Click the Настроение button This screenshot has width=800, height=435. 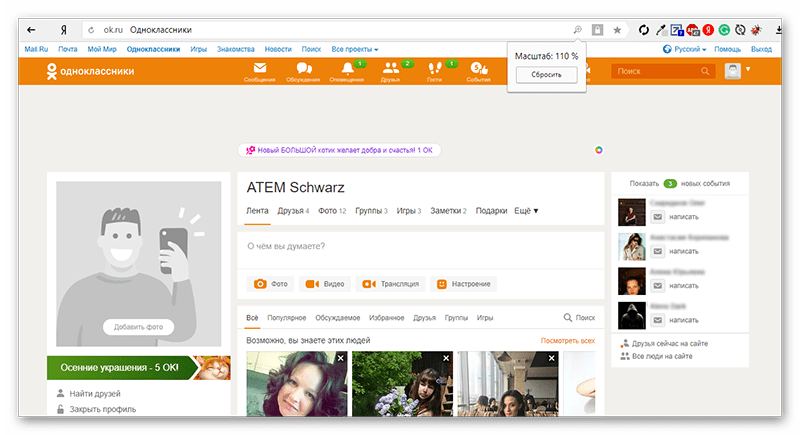coord(463,284)
